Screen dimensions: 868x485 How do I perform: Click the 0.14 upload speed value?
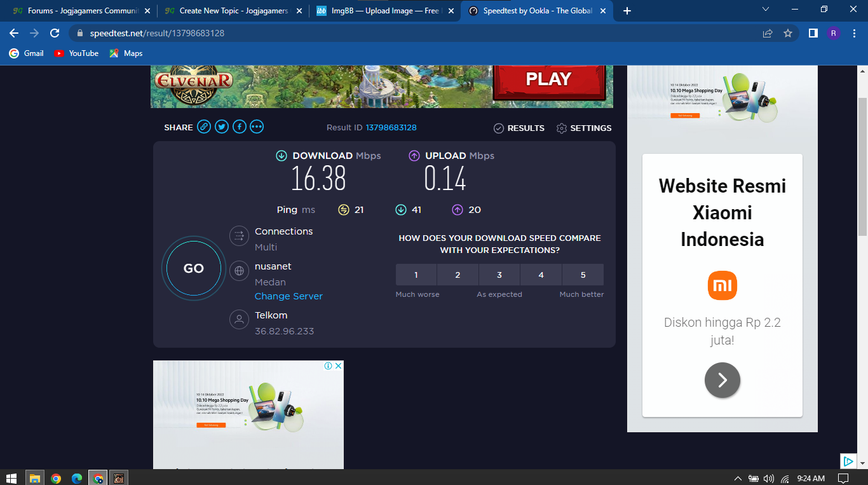[x=445, y=179]
